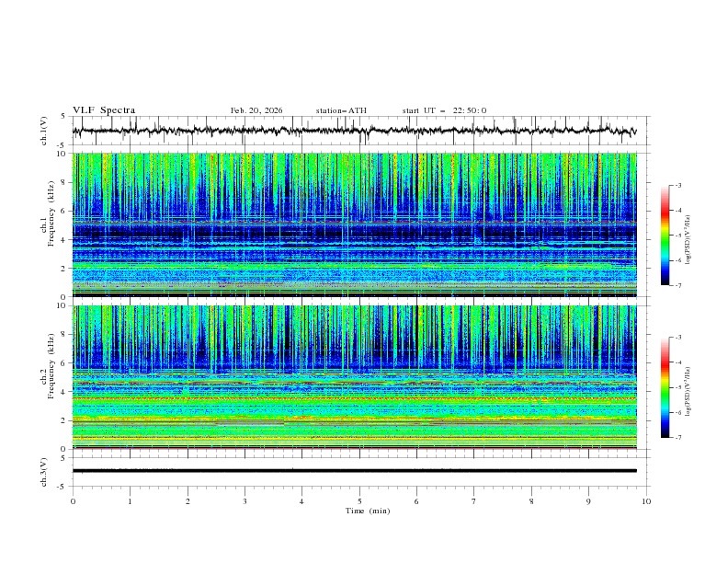Click the time axis tick label '1'
728x563 pixels.
(x=130, y=501)
